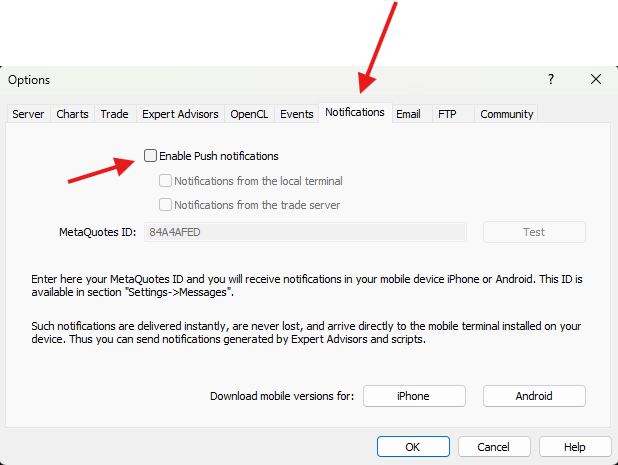Open the Trade tab
This screenshot has width=618, height=465.
tap(115, 114)
